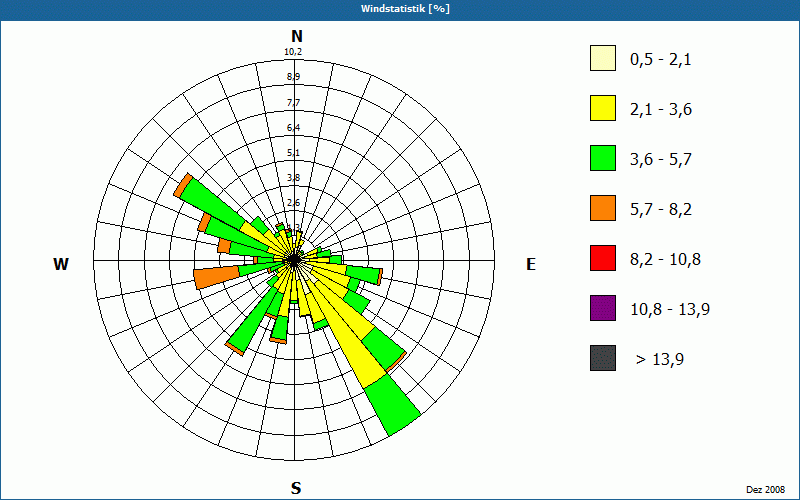Click the legend label '10,8 - 13,9'
The width and height of the screenshot is (800, 500).
670,310
